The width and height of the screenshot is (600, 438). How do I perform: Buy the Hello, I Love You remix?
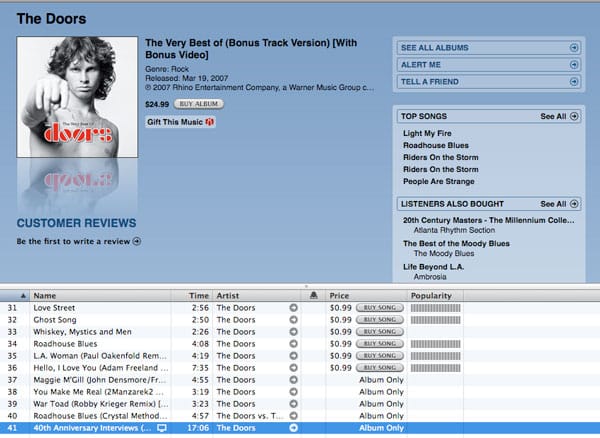coord(380,368)
